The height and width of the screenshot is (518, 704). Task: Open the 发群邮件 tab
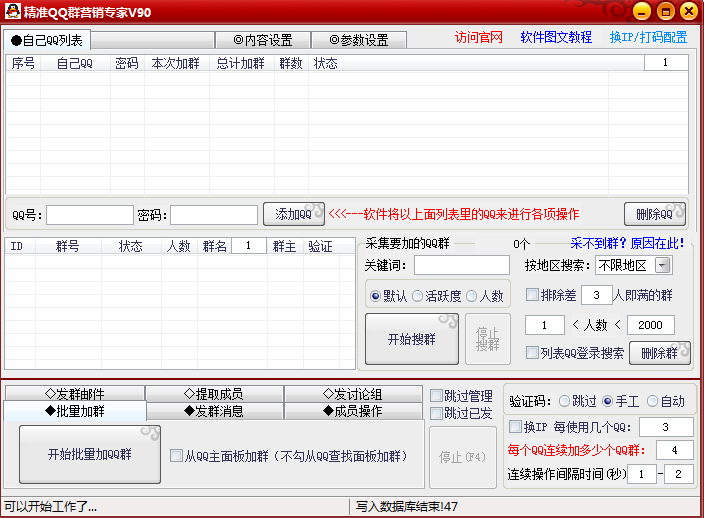[75, 394]
